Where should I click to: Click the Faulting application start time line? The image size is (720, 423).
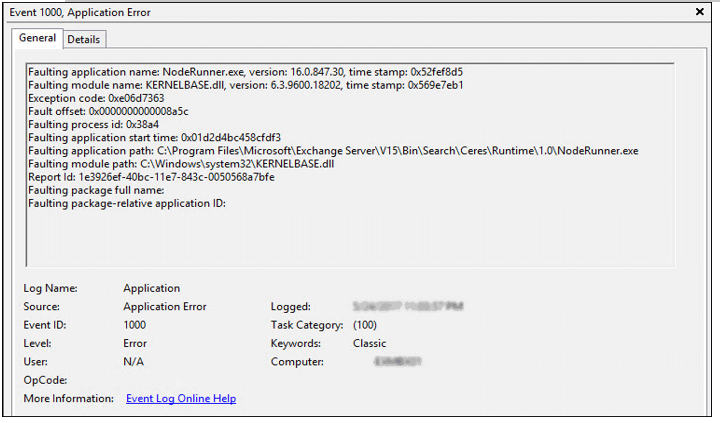[154, 137]
